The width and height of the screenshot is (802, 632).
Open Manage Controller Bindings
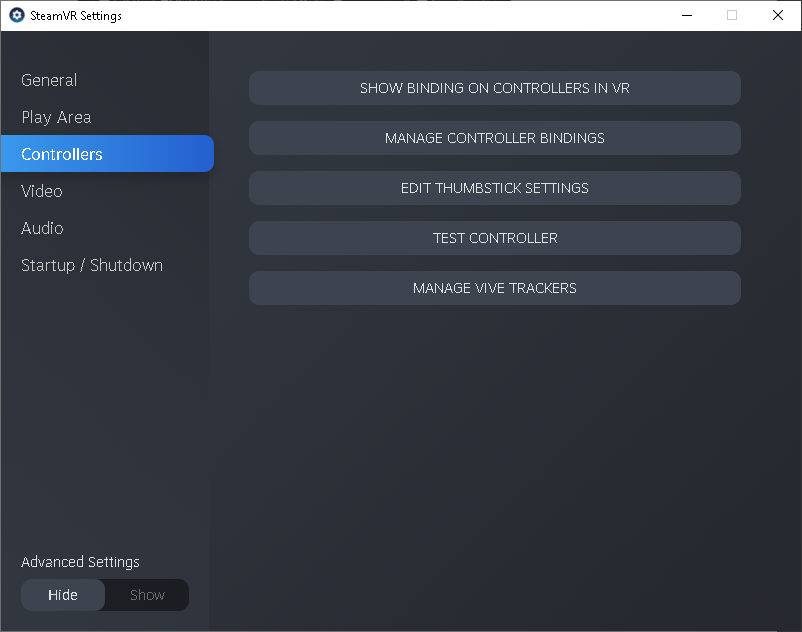coord(494,138)
